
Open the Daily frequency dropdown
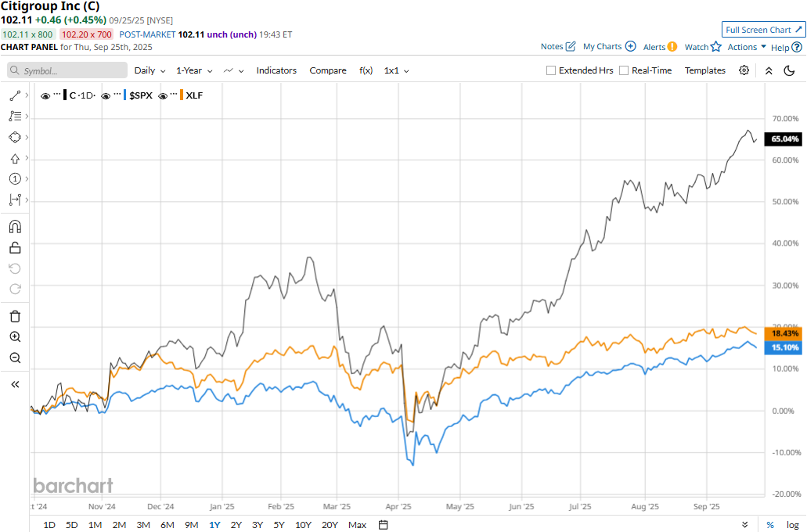150,70
